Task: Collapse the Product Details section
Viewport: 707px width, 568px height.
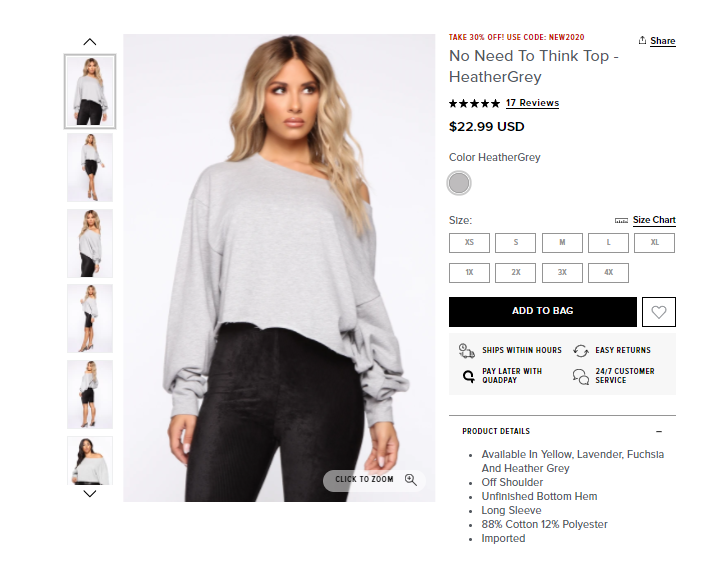Action: (x=659, y=431)
